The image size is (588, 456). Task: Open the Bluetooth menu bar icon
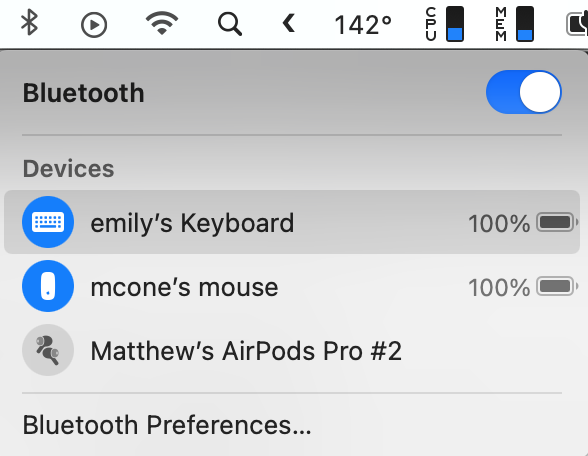click(x=29, y=23)
